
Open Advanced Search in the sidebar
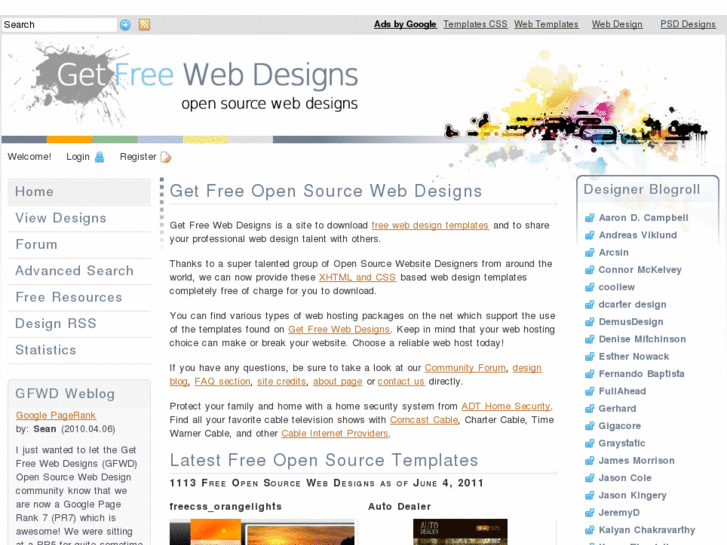(x=79, y=271)
